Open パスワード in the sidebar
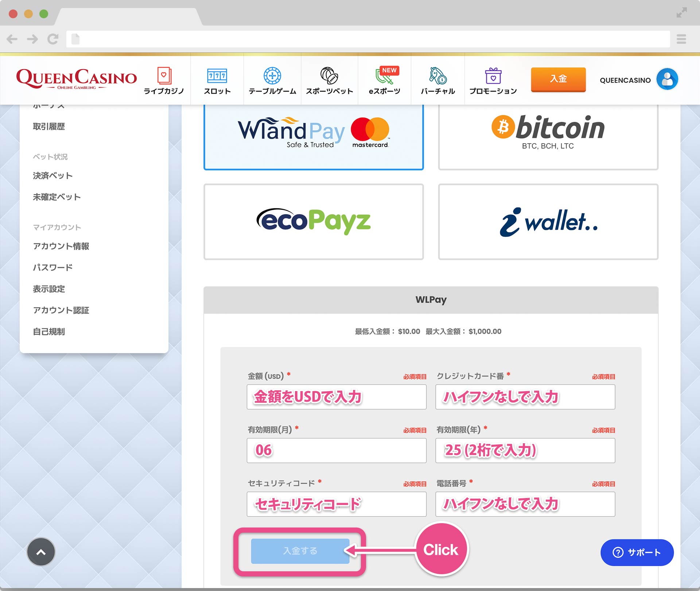 (x=53, y=267)
